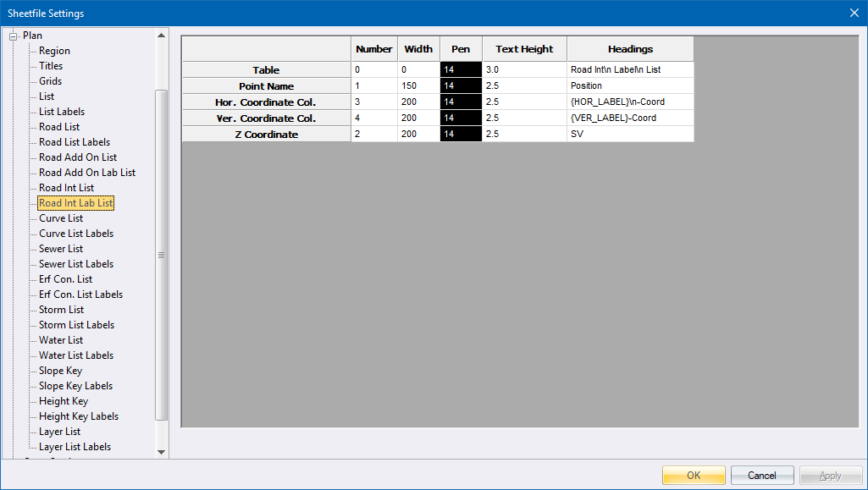This screenshot has width=868, height=490.
Task: Click Text Height cell for Table row
Action: click(524, 70)
